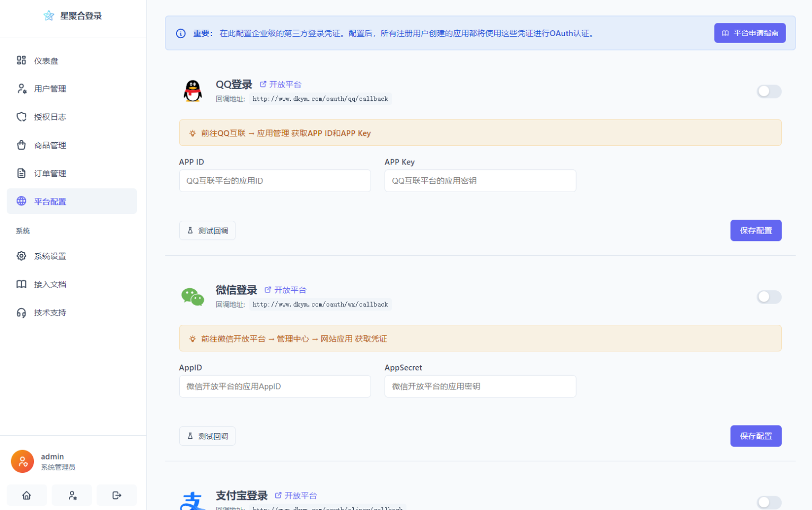
Task: Click the QQ penguin logo
Action: point(193,90)
